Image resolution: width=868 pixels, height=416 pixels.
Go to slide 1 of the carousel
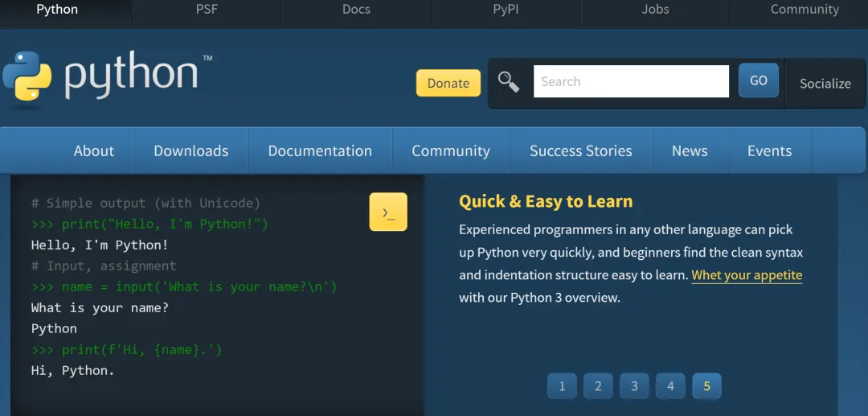pyautogui.click(x=562, y=386)
